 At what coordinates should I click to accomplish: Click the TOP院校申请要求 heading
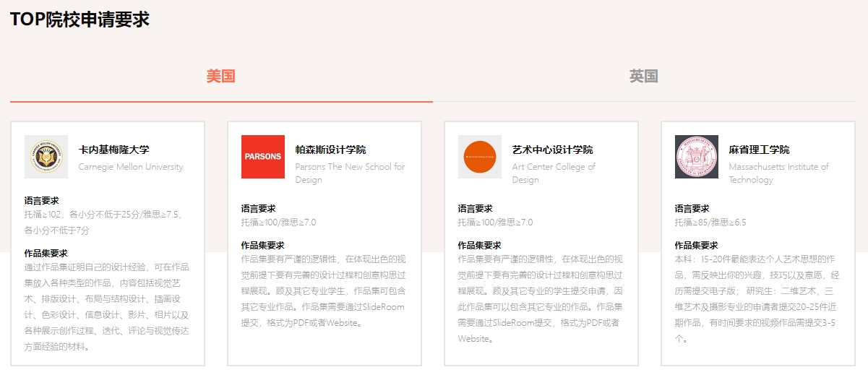(x=80, y=20)
